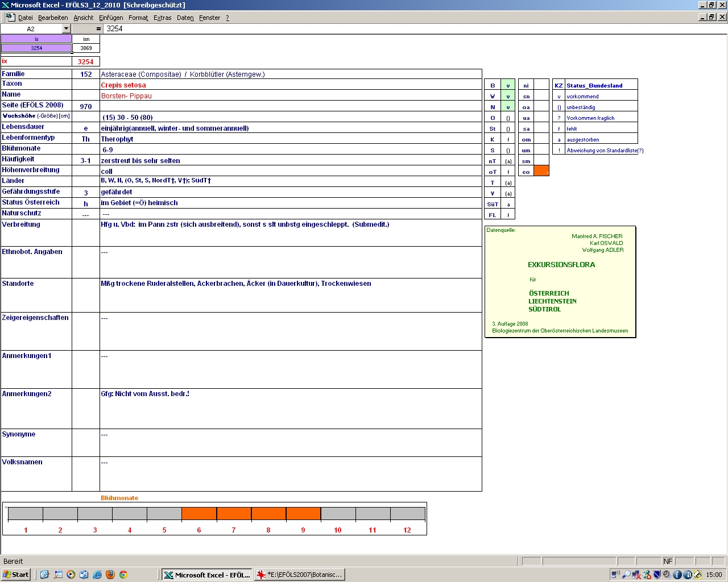
Task: Click the NF indicator in the status bar
Action: [x=668, y=561]
